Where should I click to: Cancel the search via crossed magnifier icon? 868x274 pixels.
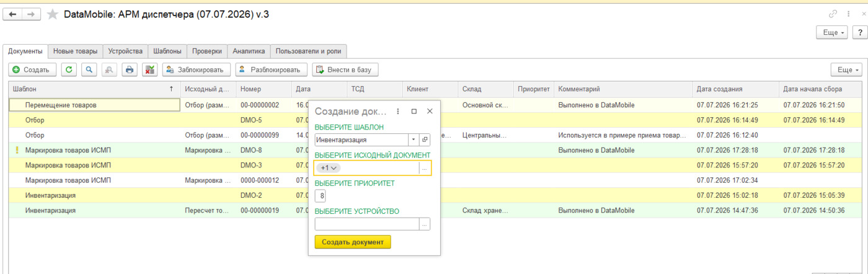[109, 70]
